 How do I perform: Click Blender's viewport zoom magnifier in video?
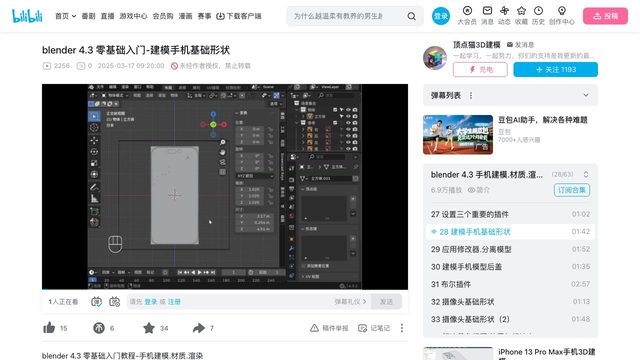tap(222, 142)
